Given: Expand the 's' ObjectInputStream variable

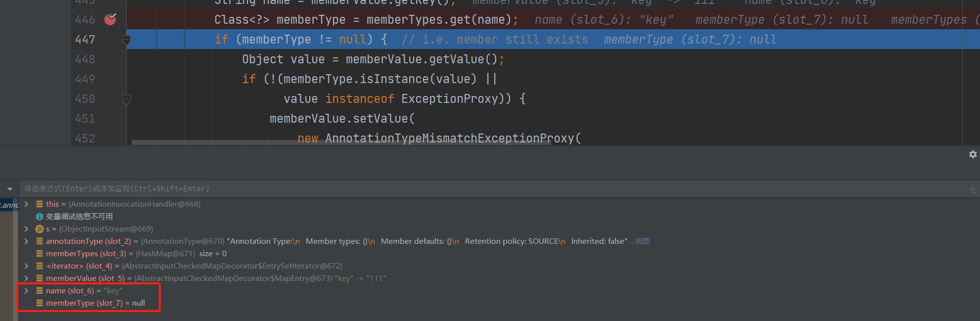Looking at the screenshot, I should tap(26, 229).
